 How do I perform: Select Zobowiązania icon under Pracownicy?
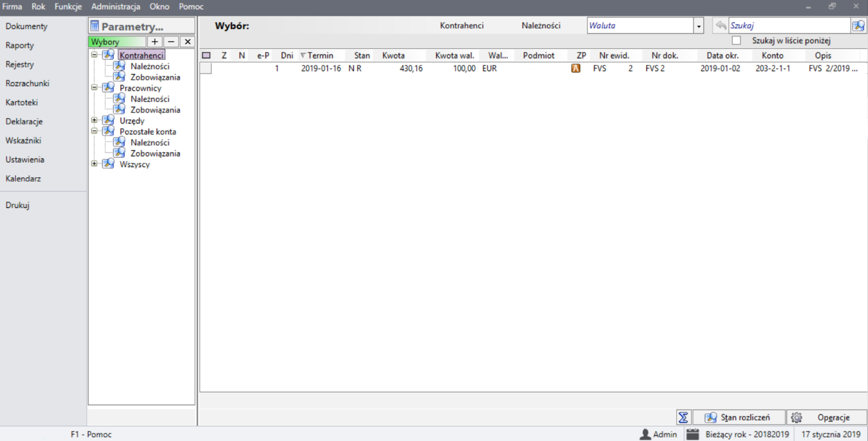[119, 110]
